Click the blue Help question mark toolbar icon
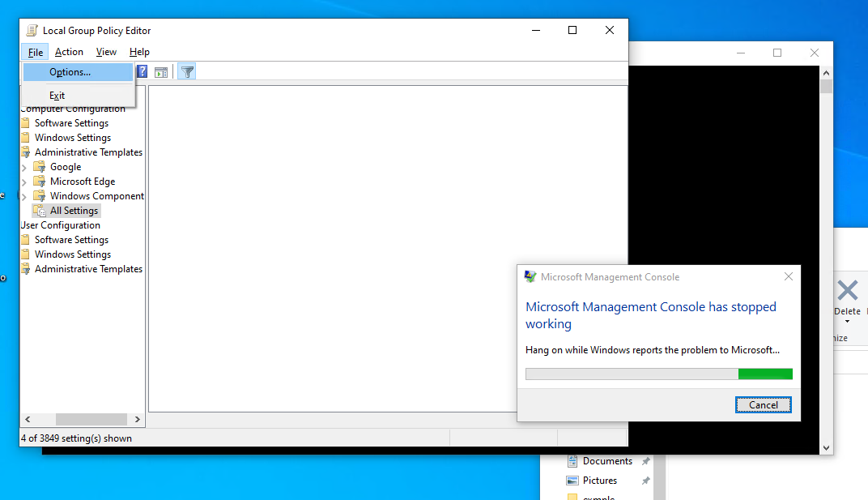 [x=143, y=71]
